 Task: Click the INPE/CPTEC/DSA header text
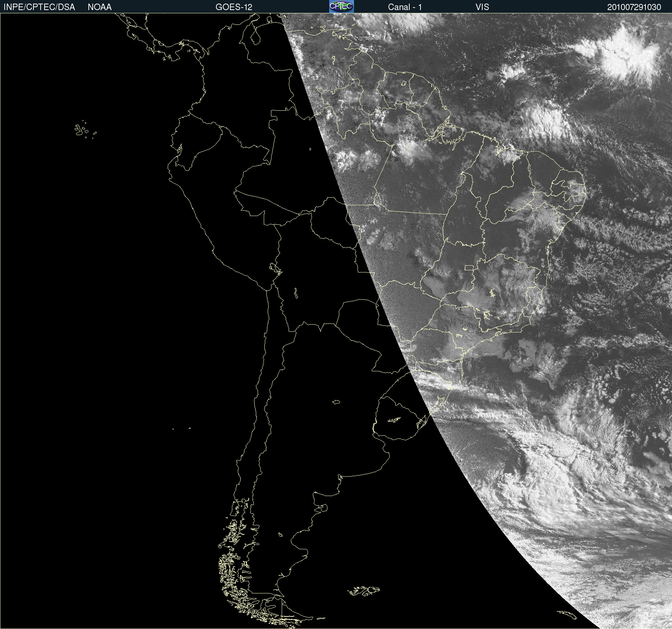pos(39,7)
